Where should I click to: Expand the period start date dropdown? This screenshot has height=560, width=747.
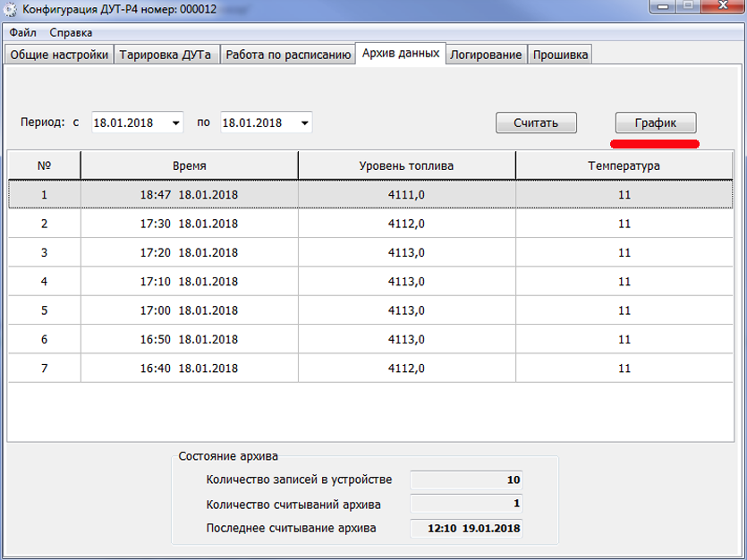[x=176, y=123]
